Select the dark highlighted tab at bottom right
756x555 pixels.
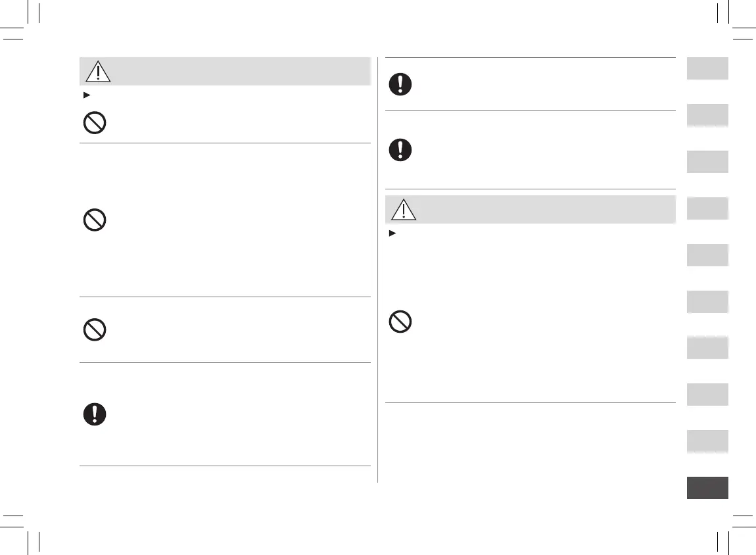(707, 488)
